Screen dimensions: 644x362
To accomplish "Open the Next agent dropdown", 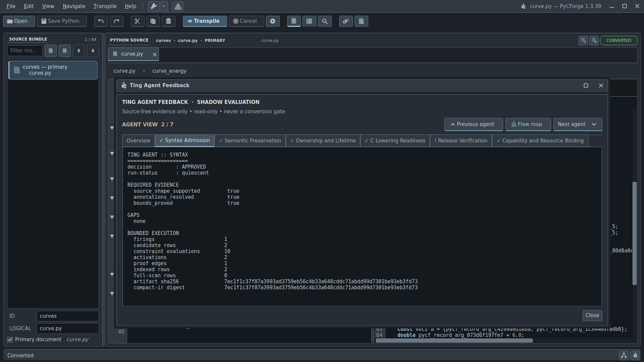I will click(578, 124).
